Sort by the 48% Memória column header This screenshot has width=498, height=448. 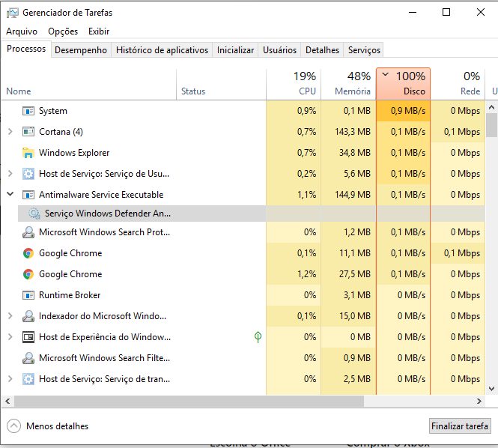pos(348,84)
